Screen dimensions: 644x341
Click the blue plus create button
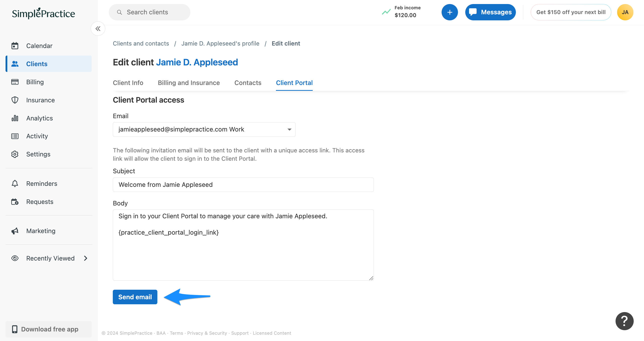pyautogui.click(x=450, y=12)
